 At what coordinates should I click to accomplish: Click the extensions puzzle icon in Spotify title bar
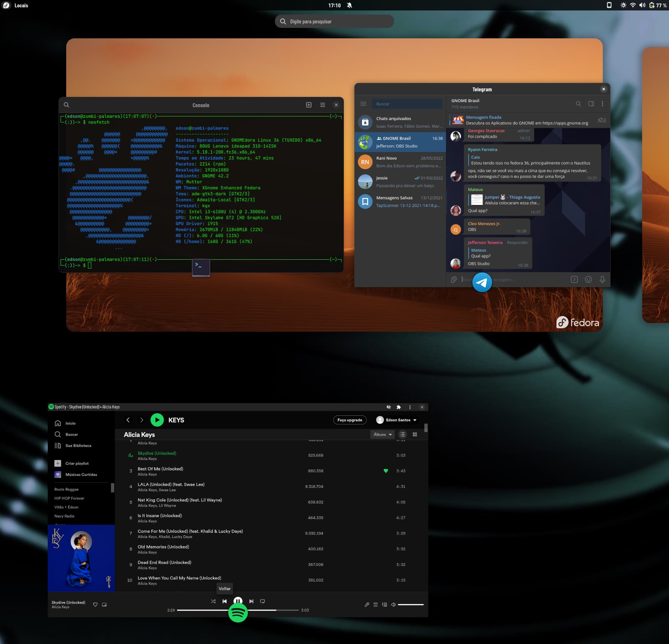[x=399, y=407]
